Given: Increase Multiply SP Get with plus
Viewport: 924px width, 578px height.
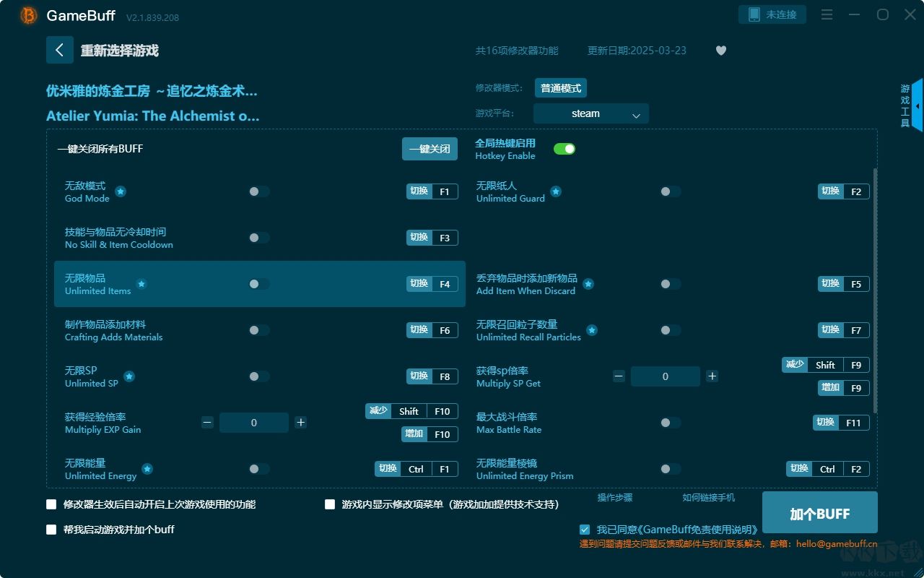Looking at the screenshot, I should [x=712, y=376].
